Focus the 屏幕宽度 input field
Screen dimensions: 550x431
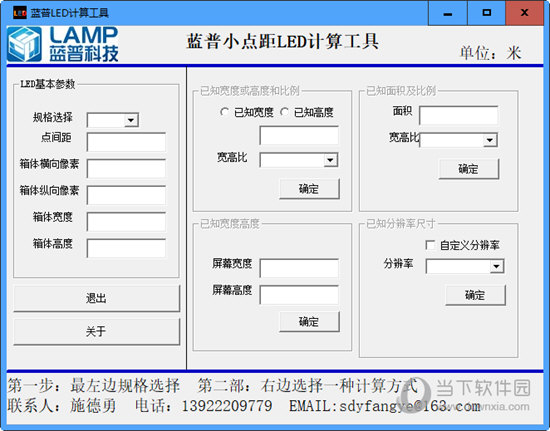[299, 268]
